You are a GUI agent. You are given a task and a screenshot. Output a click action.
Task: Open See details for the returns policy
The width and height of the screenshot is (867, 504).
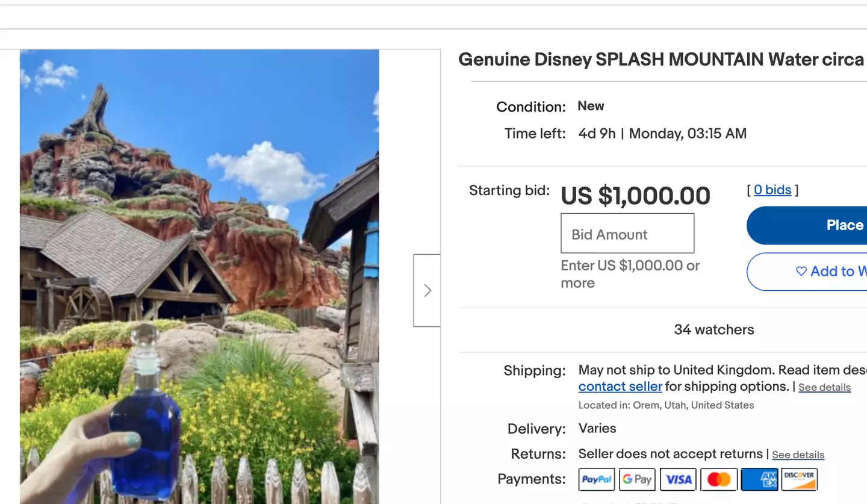798,455
